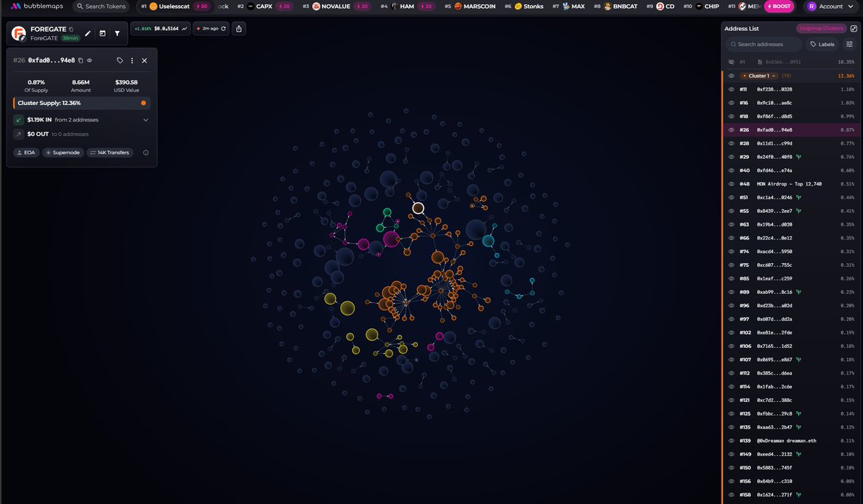
Task: Focus the Search Tokens field
Action: 100,6
